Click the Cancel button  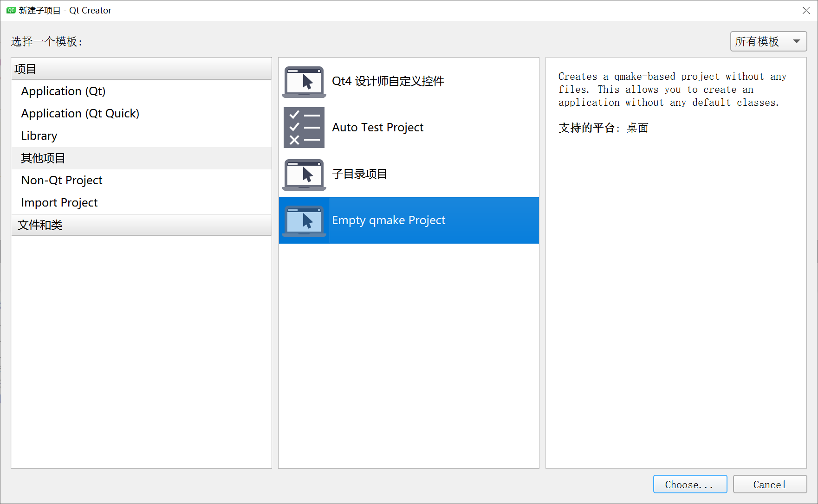[x=770, y=484]
